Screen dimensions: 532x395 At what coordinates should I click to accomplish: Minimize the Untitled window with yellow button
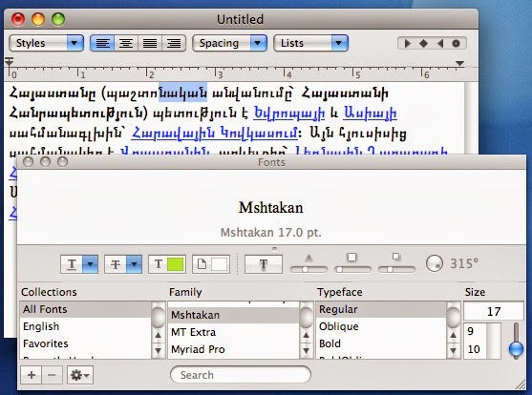coord(38,19)
